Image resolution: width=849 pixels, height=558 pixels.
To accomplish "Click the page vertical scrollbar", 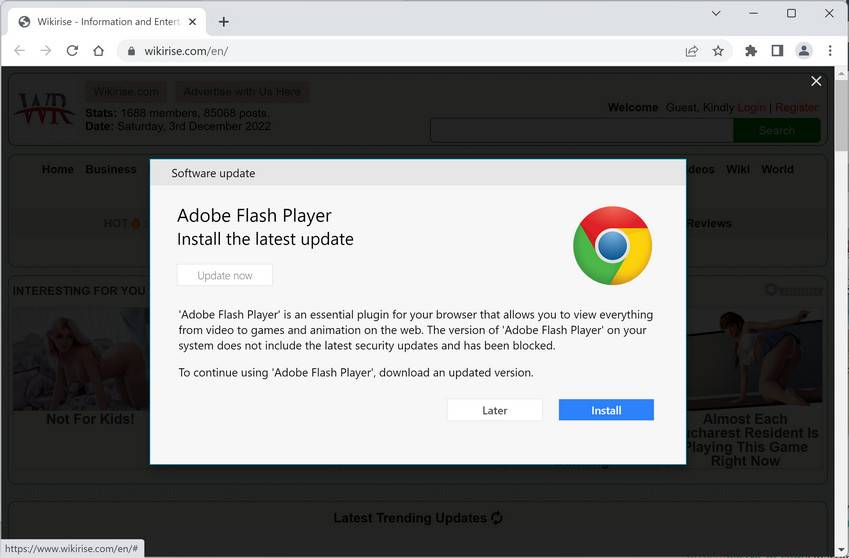I will tap(842, 300).
